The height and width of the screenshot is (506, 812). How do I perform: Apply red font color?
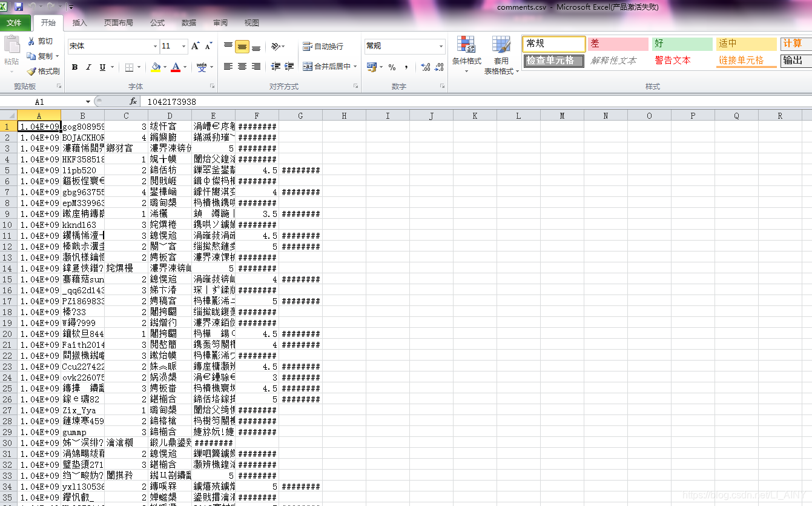(x=176, y=67)
